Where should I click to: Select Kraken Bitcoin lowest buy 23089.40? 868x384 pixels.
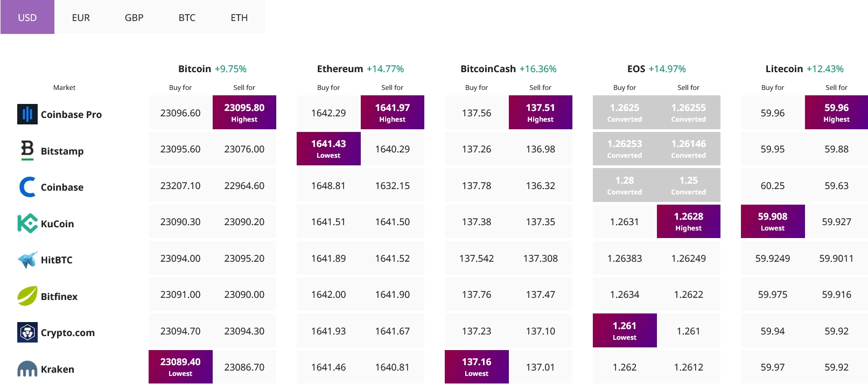[180, 367]
